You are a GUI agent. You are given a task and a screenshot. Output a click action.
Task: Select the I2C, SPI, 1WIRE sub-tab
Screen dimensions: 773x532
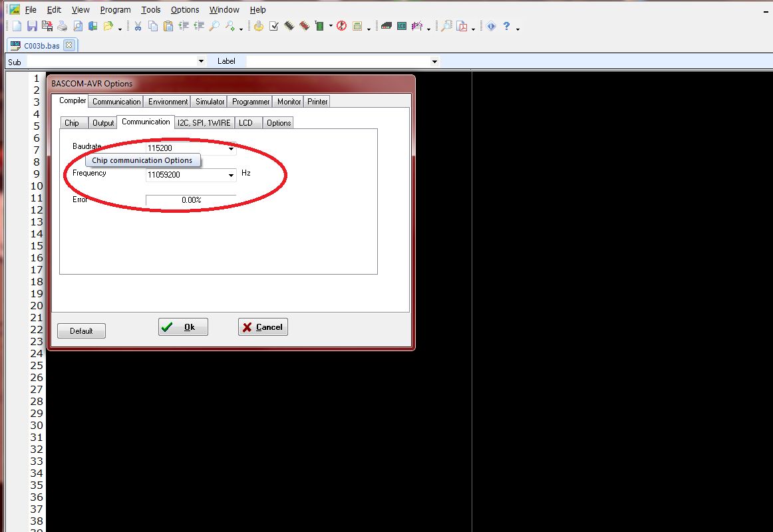204,122
